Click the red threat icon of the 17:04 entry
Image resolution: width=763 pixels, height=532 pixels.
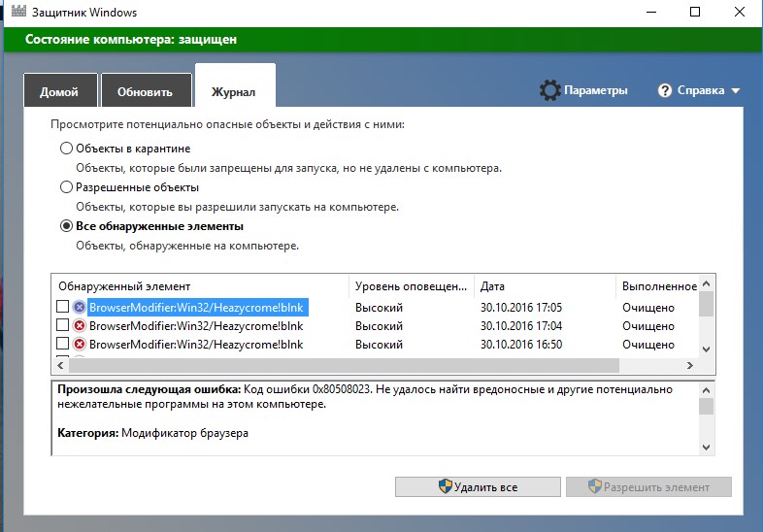click(80, 326)
